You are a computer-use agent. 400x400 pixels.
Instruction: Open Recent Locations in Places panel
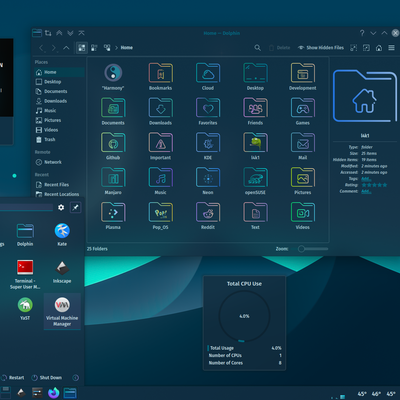pyautogui.click(x=59, y=194)
